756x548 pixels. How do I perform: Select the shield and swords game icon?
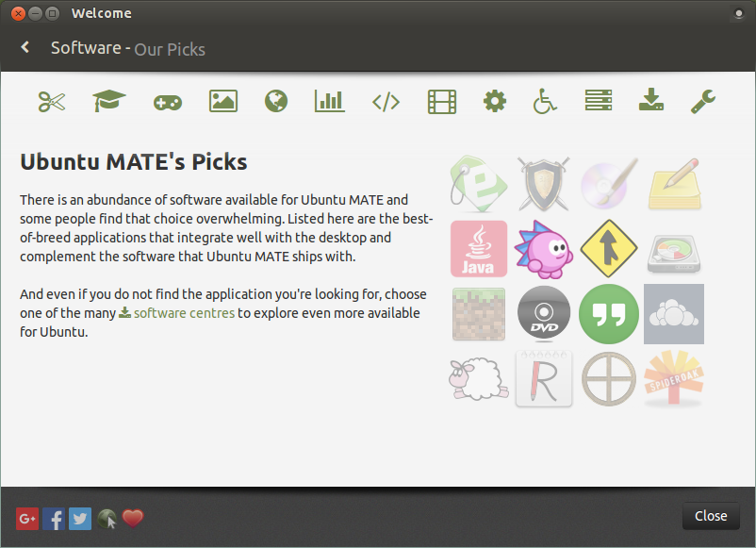[x=544, y=184]
